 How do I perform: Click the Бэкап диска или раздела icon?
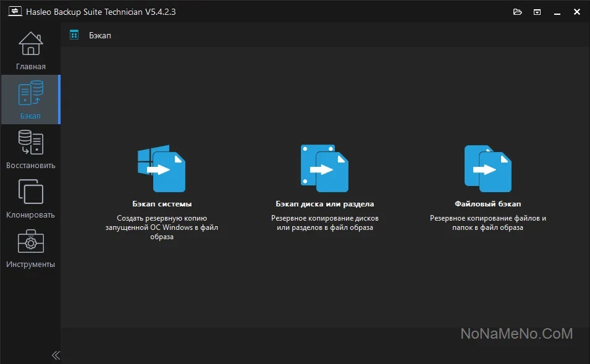click(324, 168)
